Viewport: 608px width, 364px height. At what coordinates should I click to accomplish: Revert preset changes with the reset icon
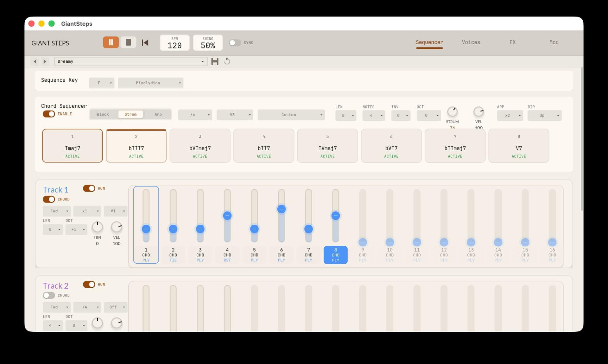click(227, 61)
